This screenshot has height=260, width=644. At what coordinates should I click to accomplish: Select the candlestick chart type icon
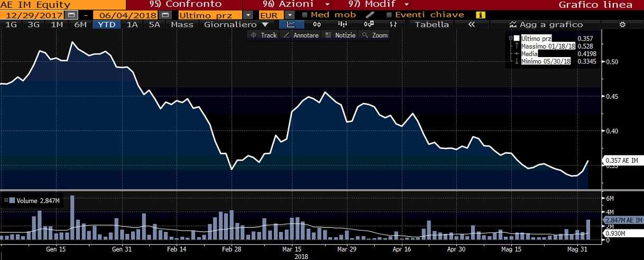click(317, 24)
